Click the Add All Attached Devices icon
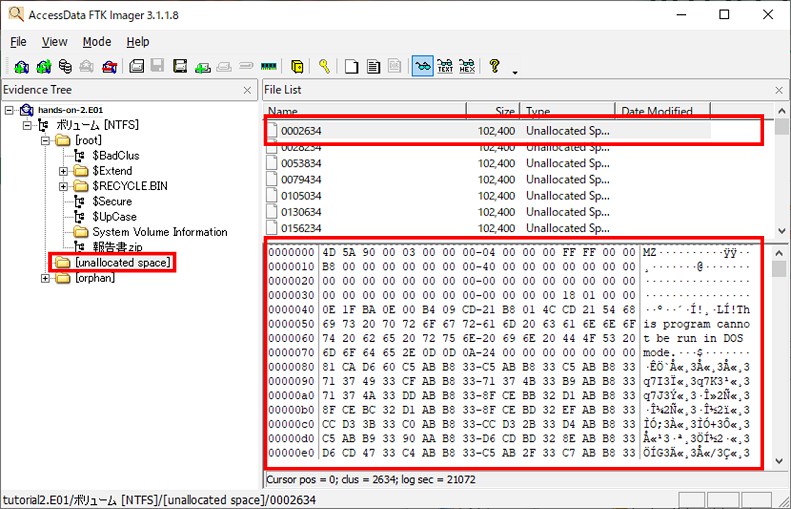Screen dimensions: 791x509 [43, 66]
